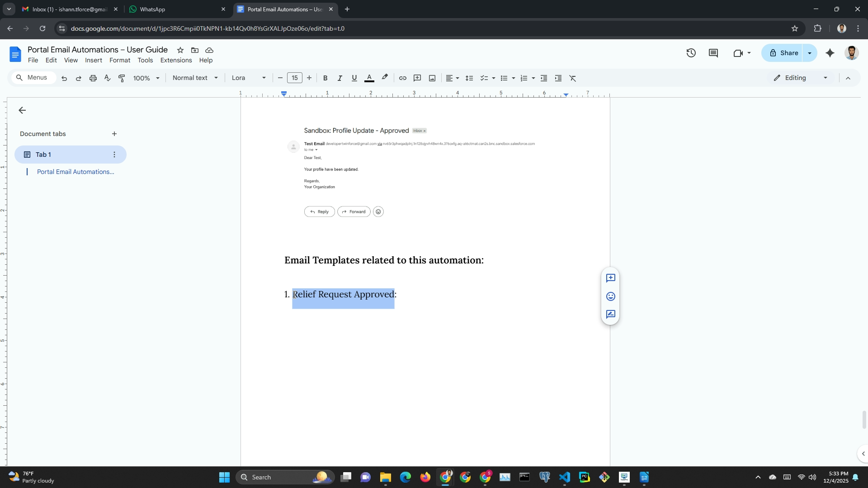Viewport: 868px width, 488px height.
Task: Open the Extensions menu
Action: point(176,60)
